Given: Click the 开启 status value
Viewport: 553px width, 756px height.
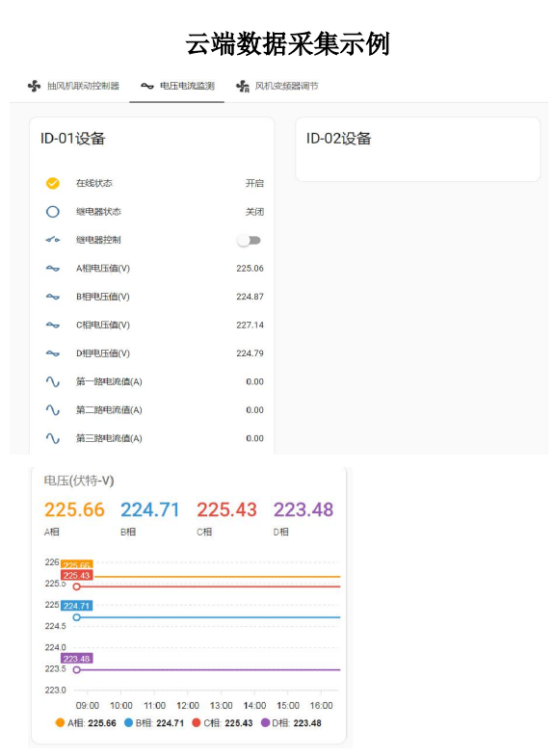Looking at the screenshot, I should coord(254,183).
